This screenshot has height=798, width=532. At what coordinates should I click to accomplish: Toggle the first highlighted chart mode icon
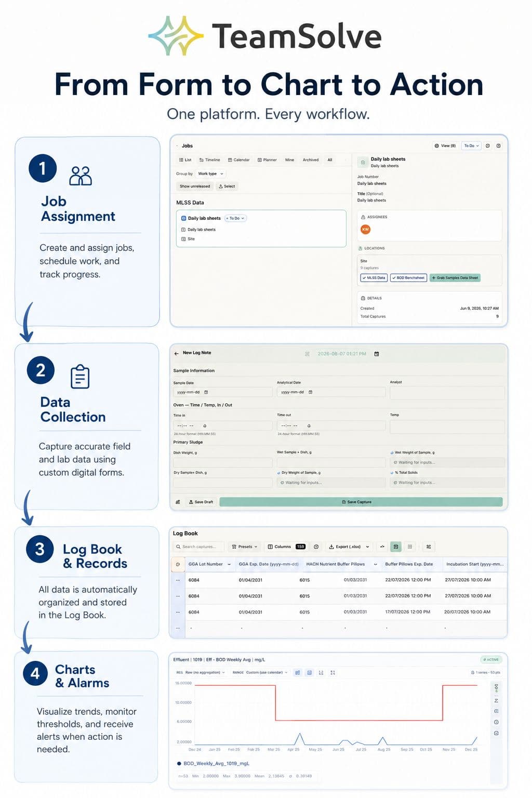298,672
